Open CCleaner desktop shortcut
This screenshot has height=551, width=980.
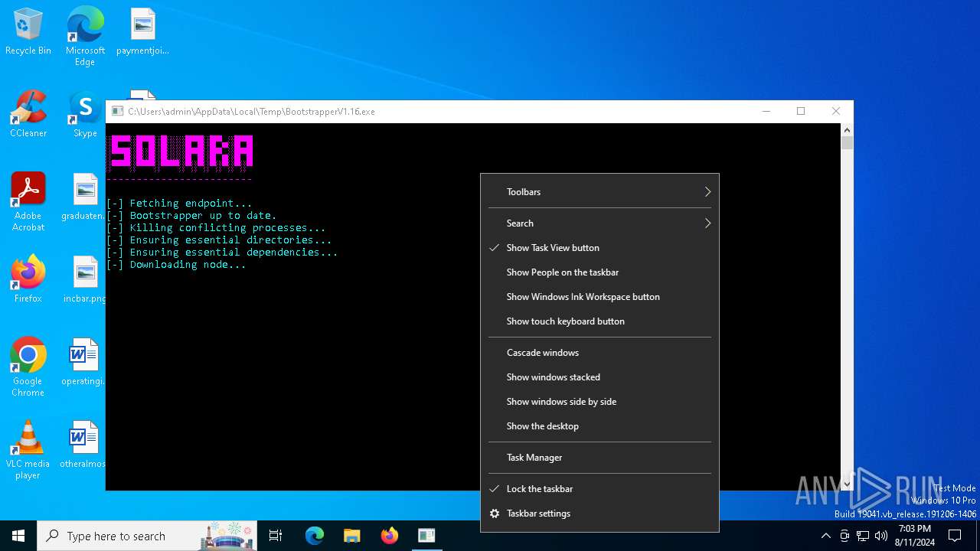(x=28, y=115)
